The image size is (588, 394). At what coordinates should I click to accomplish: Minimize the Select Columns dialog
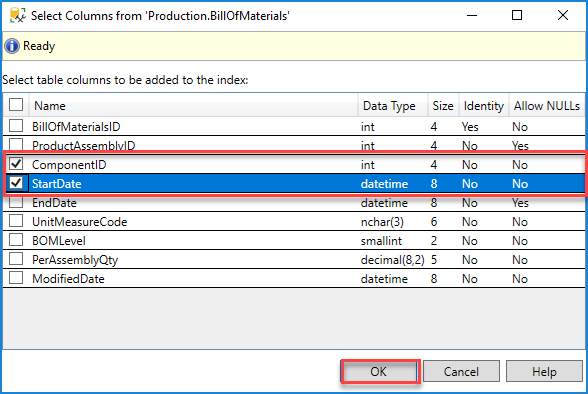pos(472,15)
